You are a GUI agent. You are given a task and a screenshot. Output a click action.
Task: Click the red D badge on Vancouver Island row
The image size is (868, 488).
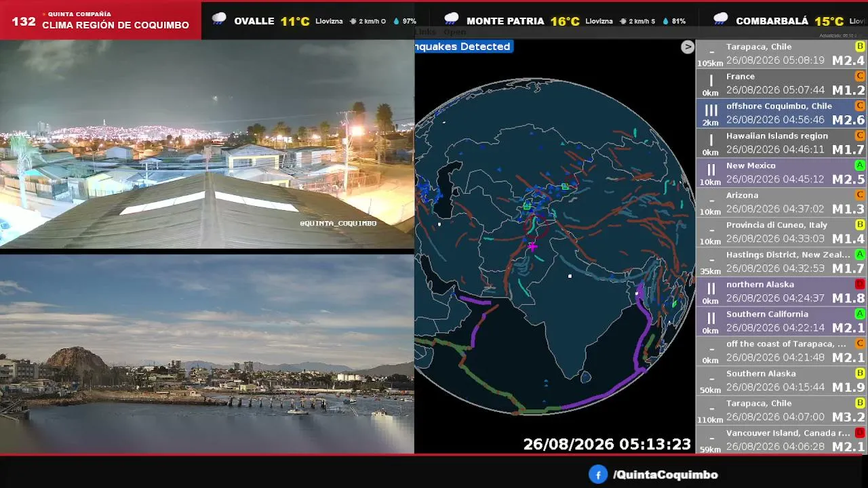[860, 432]
